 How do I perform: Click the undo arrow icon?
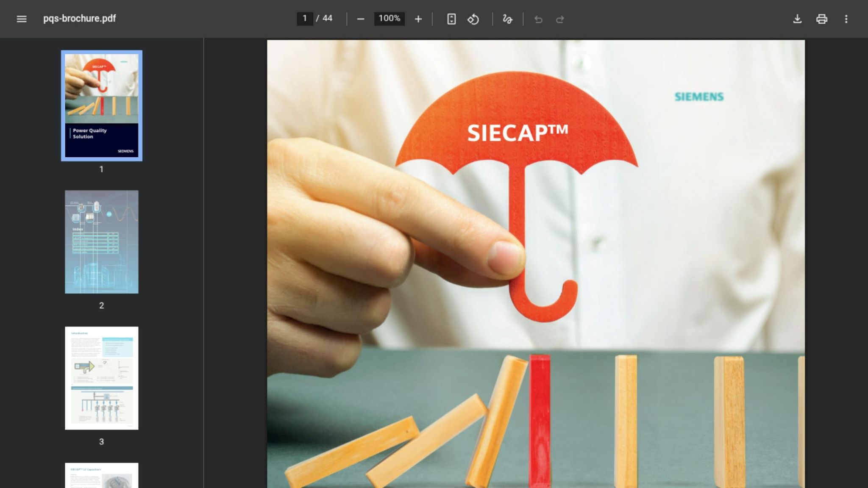coord(538,19)
